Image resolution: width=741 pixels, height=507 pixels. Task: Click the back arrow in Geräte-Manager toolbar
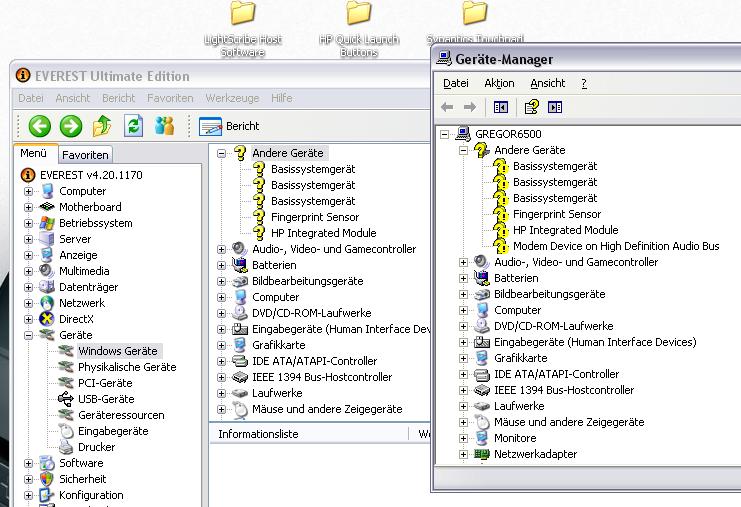click(447, 107)
